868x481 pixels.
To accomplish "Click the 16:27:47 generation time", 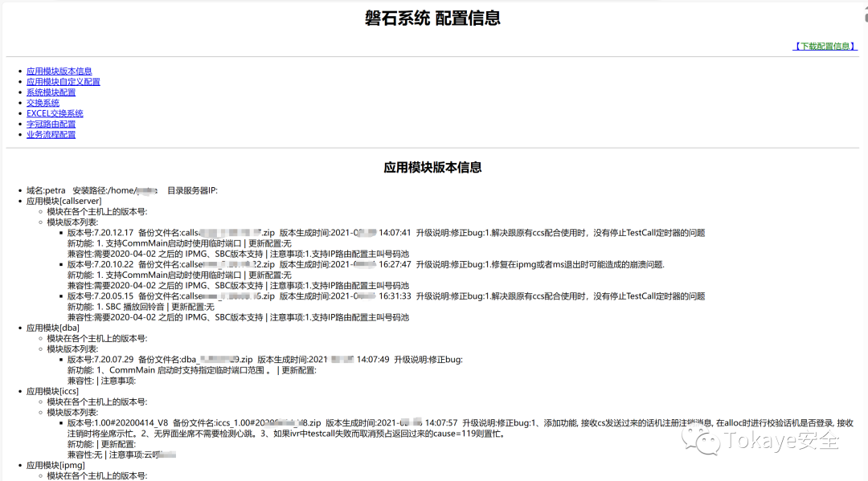I will 395,264.
